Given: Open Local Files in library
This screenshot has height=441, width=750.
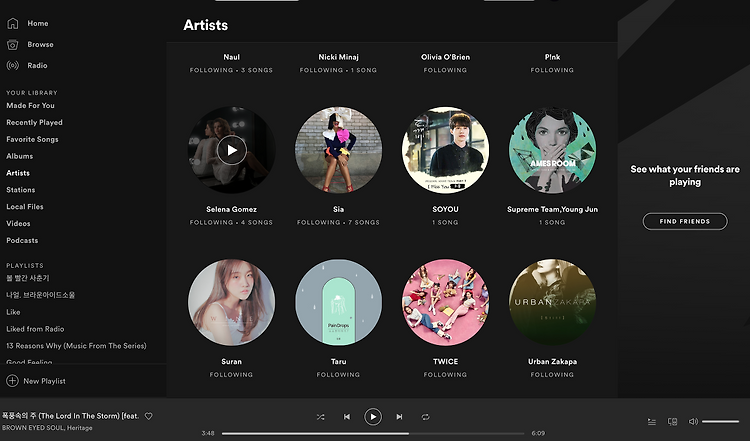Looking at the screenshot, I should point(25,207).
